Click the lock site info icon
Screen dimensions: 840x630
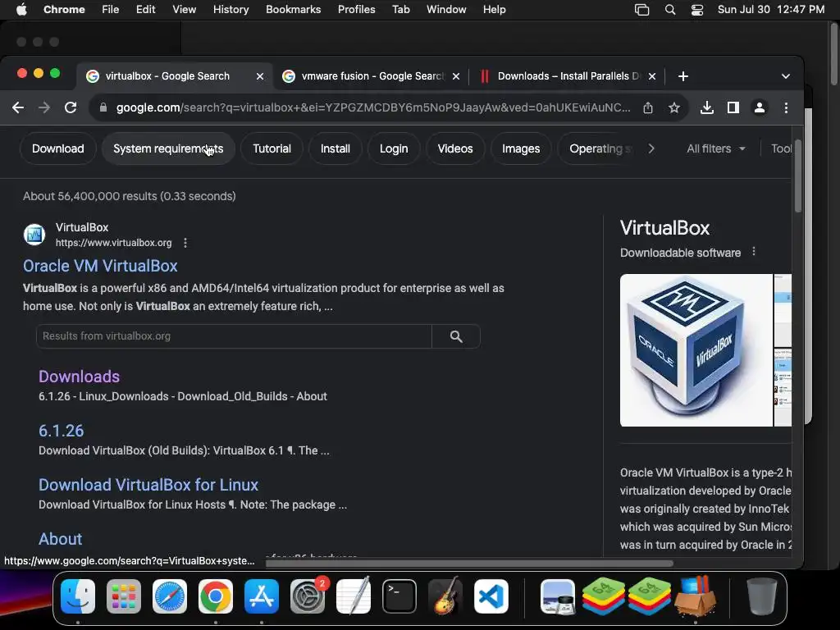point(103,107)
